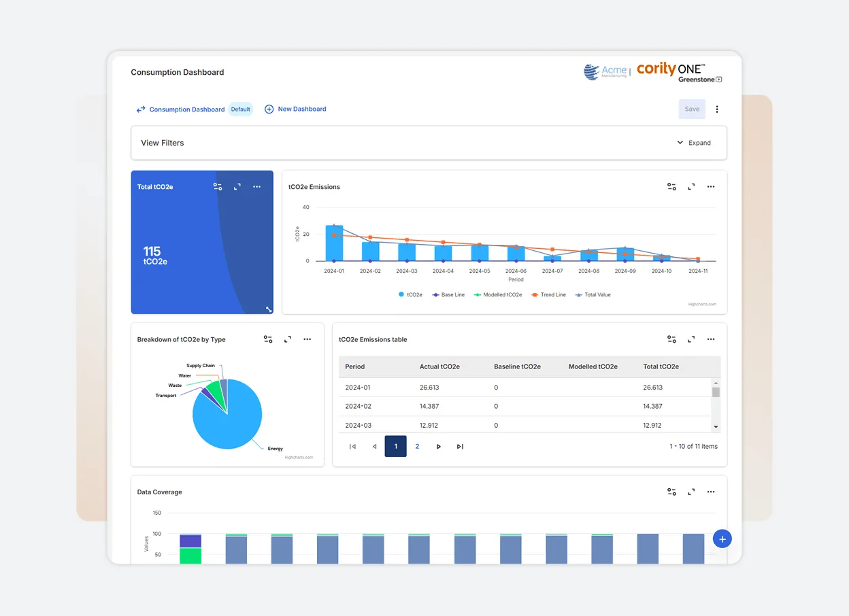Select page 2 in the emissions table pagination
849x616 pixels.
(x=417, y=446)
